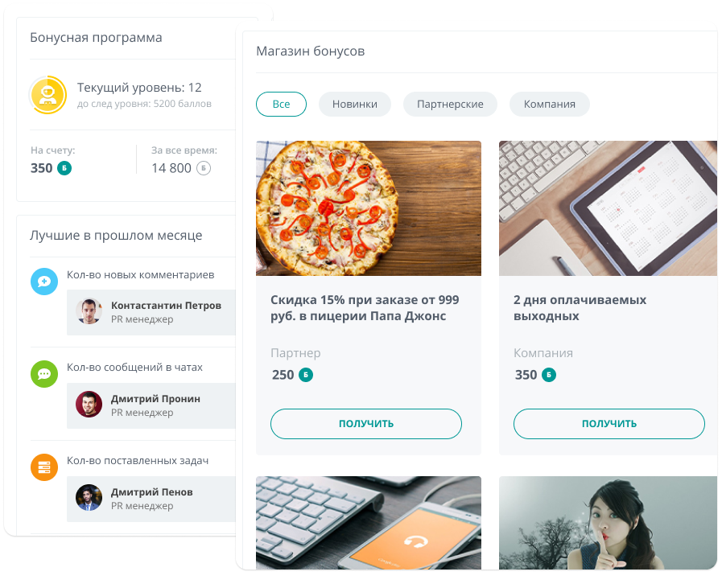
Task: Filter the store by Компания
Action: (549, 104)
